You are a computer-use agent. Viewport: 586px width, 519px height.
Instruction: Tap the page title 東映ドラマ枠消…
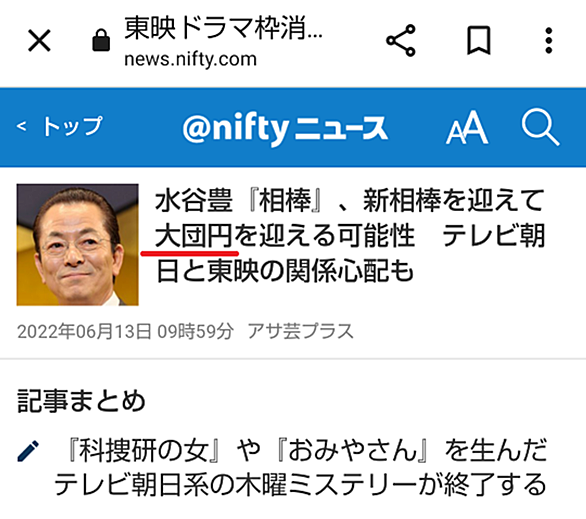click(223, 28)
